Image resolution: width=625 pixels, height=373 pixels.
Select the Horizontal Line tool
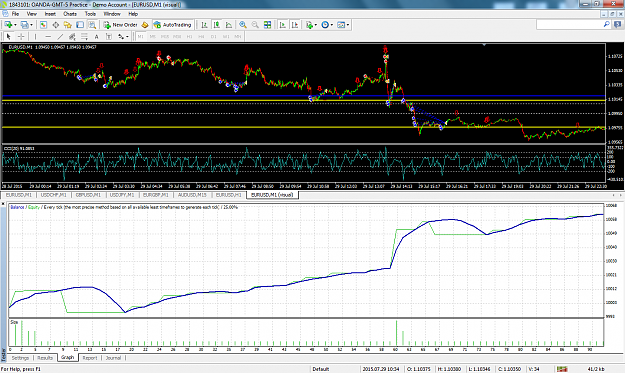(x=48, y=37)
